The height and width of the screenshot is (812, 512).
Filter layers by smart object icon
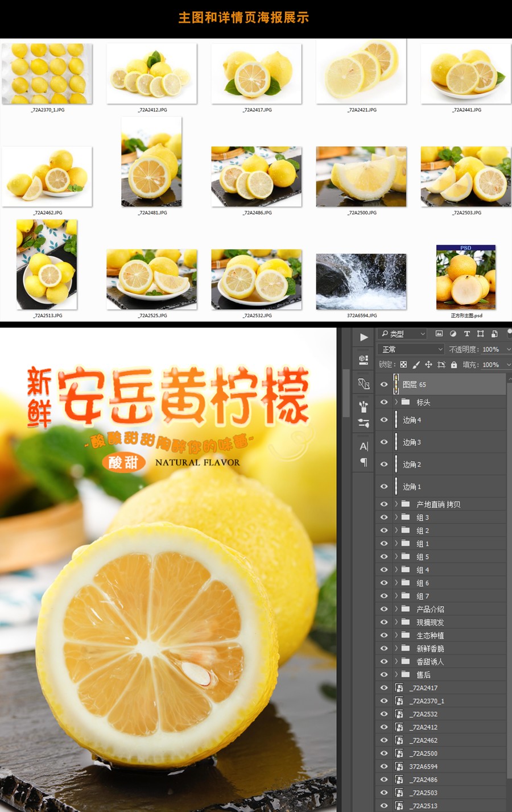click(x=494, y=334)
